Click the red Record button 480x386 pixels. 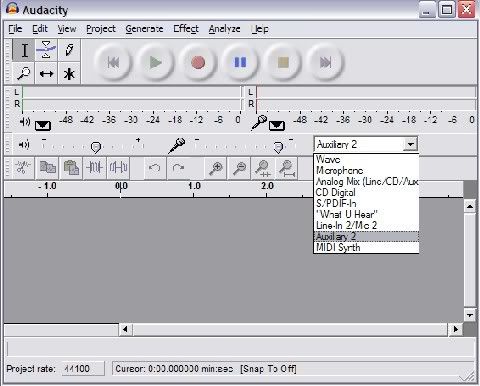[x=198, y=62]
